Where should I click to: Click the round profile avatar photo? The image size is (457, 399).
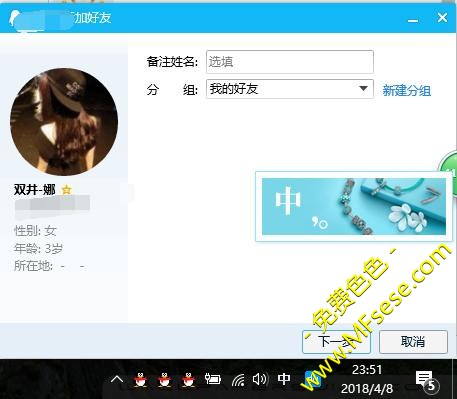(x=64, y=122)
